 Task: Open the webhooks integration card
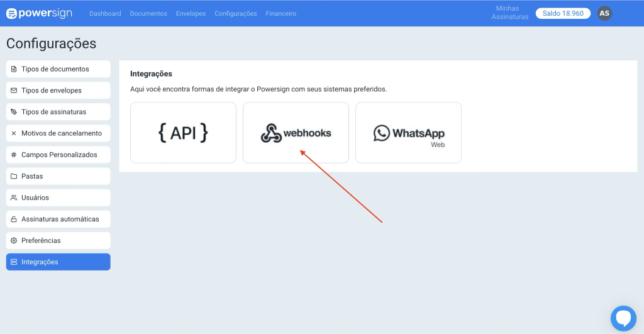click(296, 133)
